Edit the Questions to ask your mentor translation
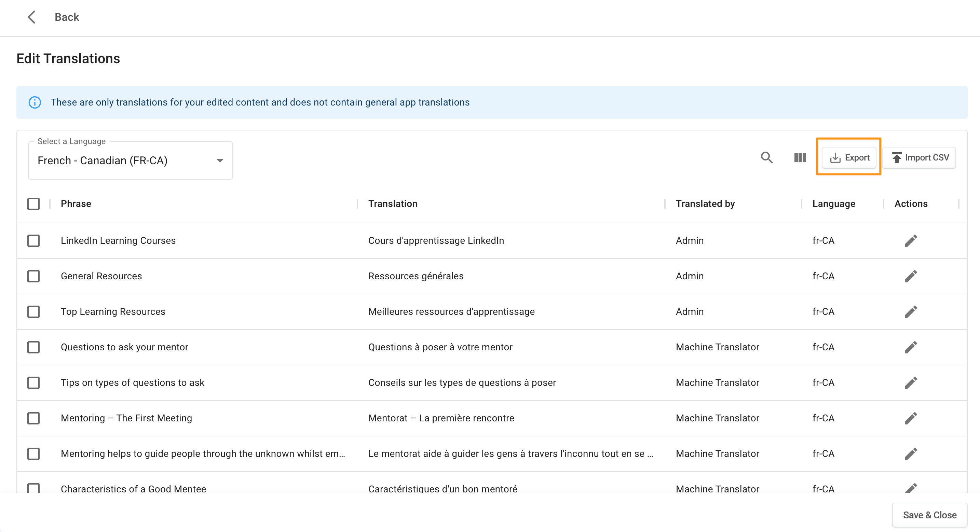 tap(911, 347)
